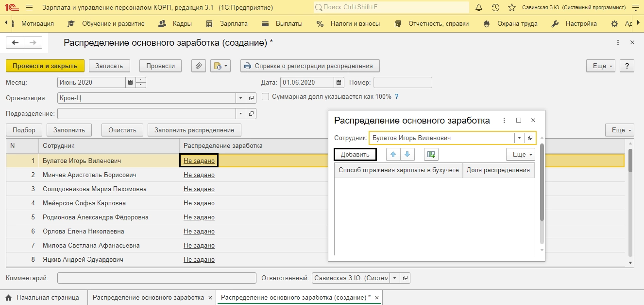Increment month using the Месяц stepper
Image resolution: width=644 pixels, height=305 pixels.
(141, 80)
